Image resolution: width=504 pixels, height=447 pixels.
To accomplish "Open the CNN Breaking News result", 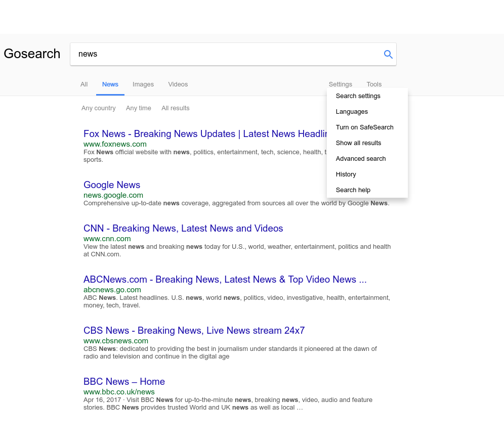I will pyautogui.click(x=183, y=229).
